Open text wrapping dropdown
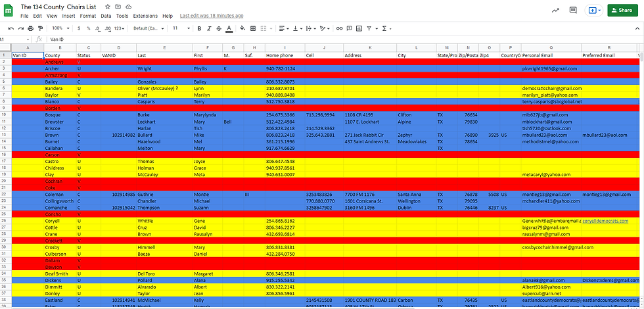This screenshot has height=309, width=644. pos(311,28)
